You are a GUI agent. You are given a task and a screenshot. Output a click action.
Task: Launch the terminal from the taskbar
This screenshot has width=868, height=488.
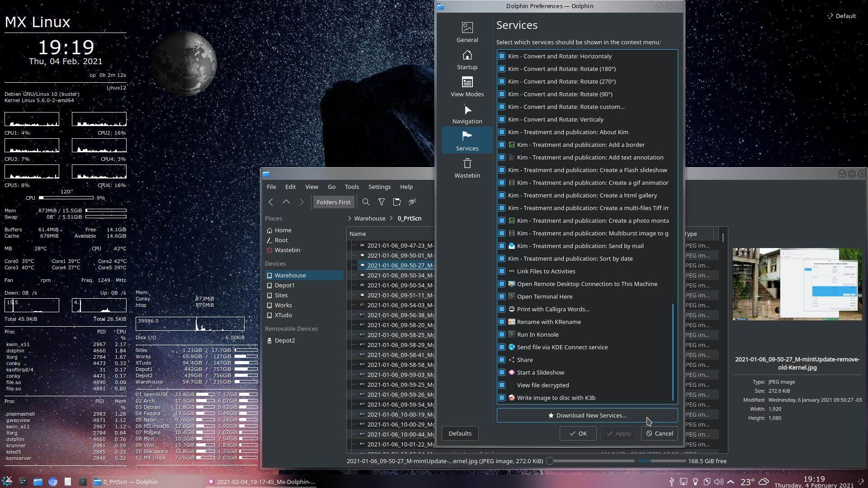(x=83, y=482)
